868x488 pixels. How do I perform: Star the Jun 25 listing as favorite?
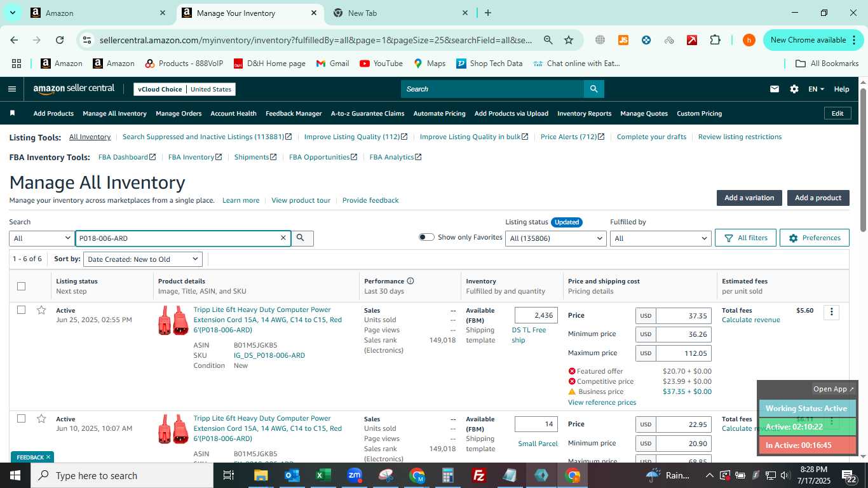click(x=41, y=310)
